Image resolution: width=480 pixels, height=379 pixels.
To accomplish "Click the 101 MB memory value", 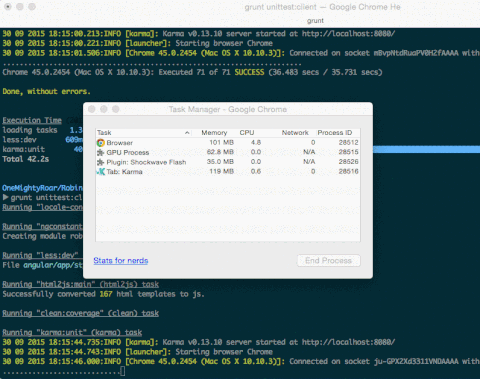I will [221, 143].
